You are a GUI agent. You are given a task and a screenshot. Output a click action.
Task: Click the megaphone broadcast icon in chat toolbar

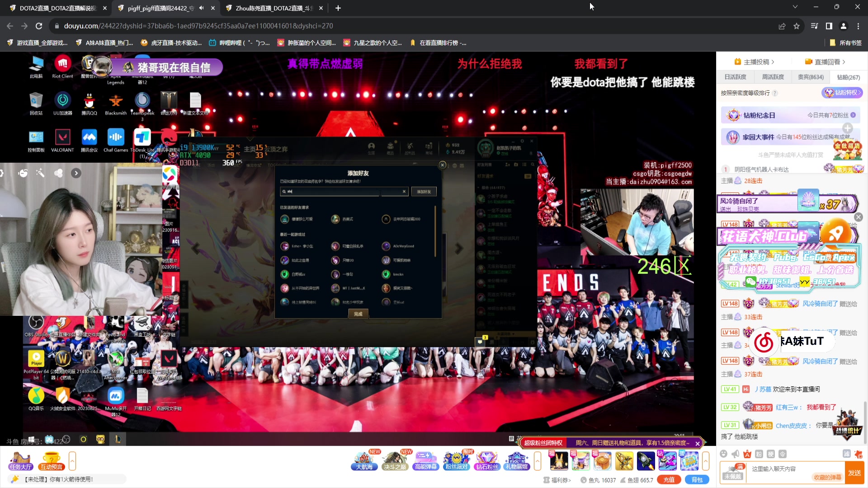[736, 454]
